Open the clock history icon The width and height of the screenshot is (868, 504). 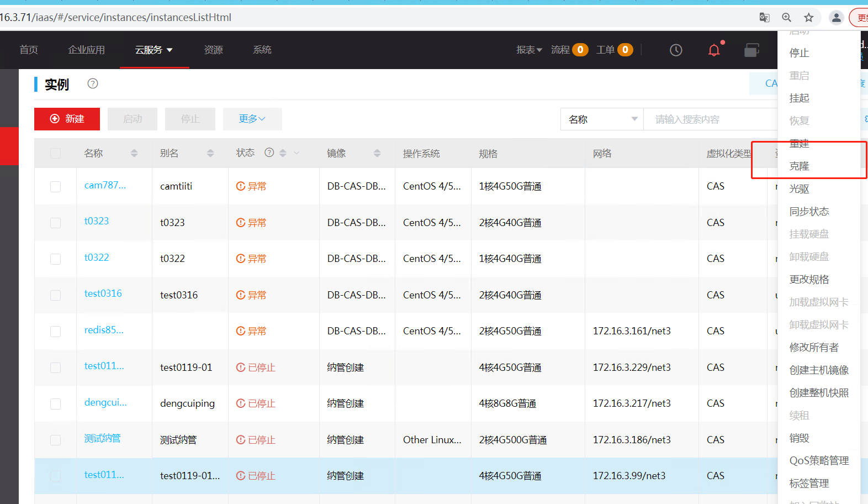[676, 50]
